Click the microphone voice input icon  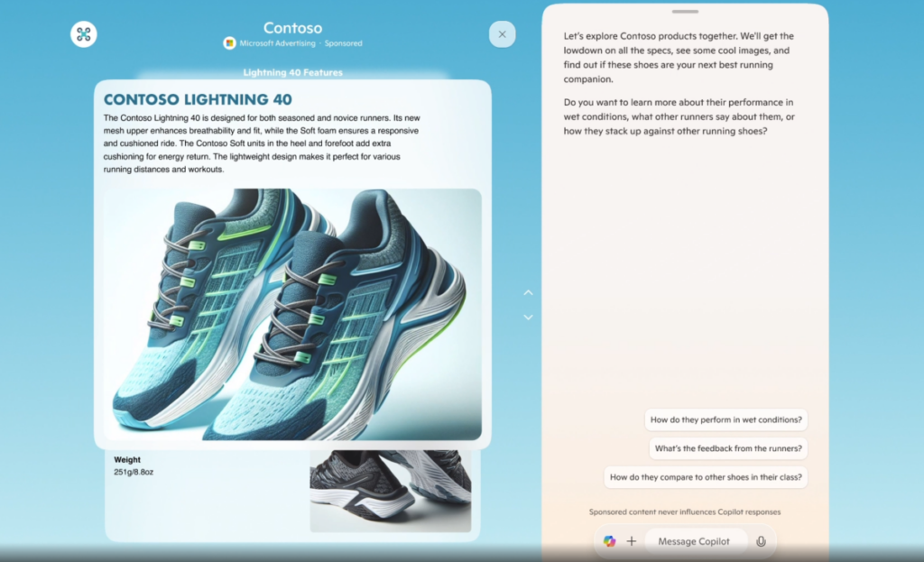pyautogui.click(x=761, y=540)
